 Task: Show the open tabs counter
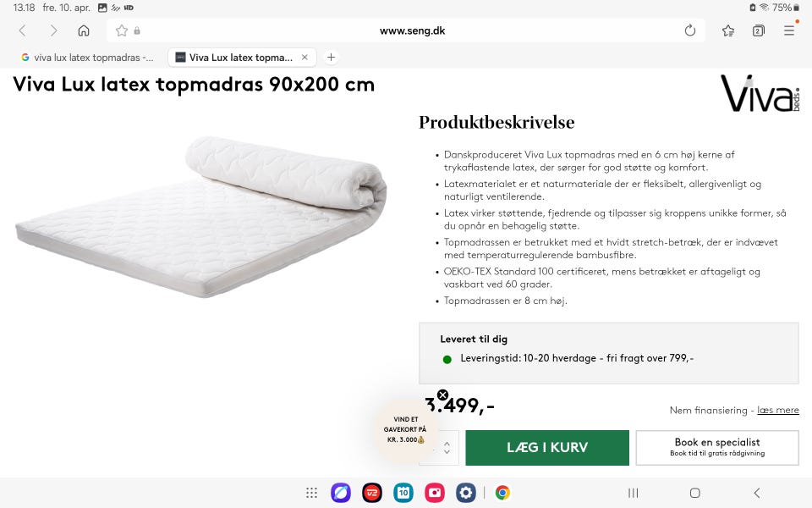coord(758,30)
